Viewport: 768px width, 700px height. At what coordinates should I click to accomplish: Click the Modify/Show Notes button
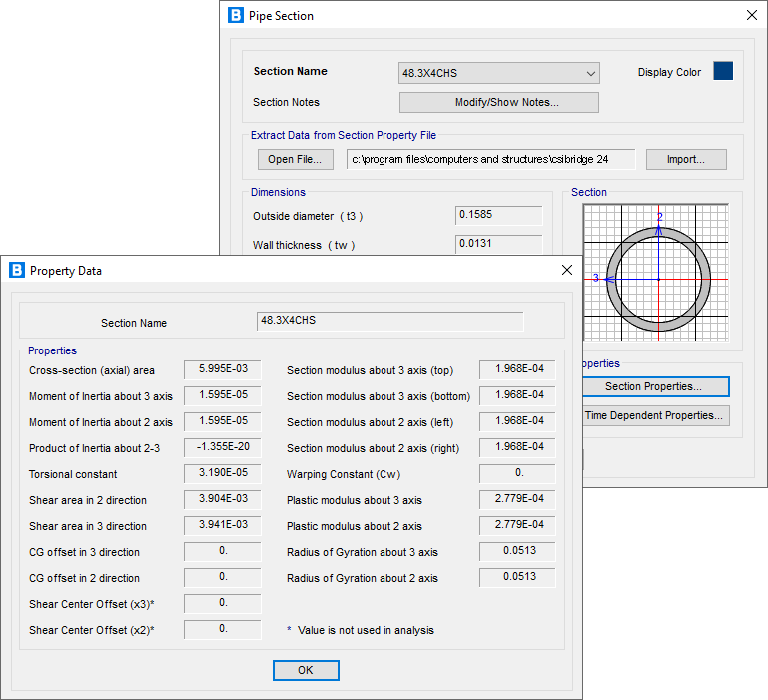[x=499, y=103]
